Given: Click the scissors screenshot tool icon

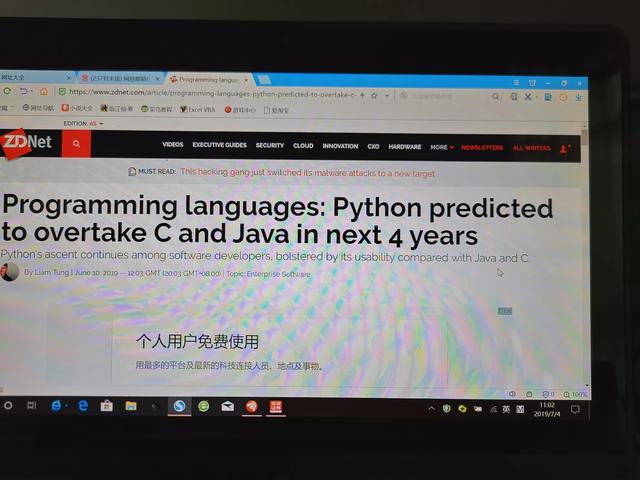Looking at the screenshot, I should [528, 97].
